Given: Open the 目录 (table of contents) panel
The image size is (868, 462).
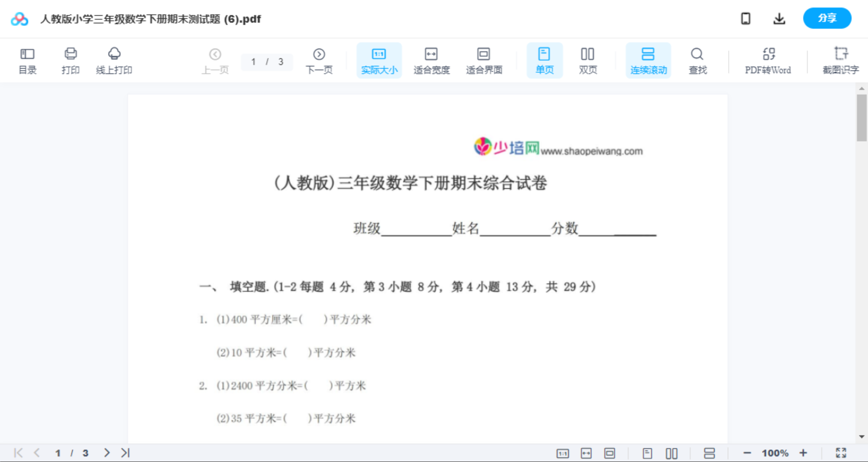Looking at the screenshot, I should point(27,60).
